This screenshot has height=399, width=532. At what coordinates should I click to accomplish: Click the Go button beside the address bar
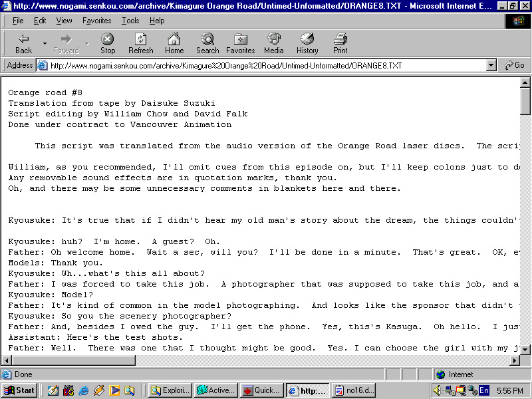(514, 65)
